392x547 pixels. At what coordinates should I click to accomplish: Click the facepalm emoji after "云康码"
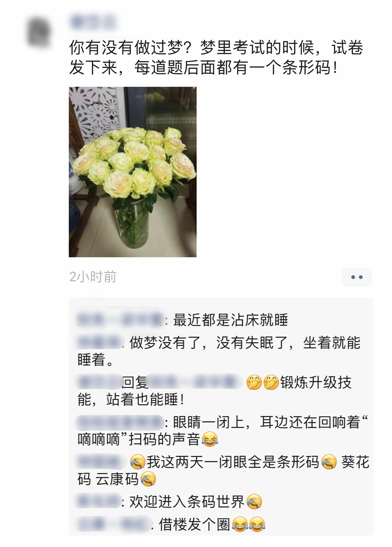tap(148, 479)
